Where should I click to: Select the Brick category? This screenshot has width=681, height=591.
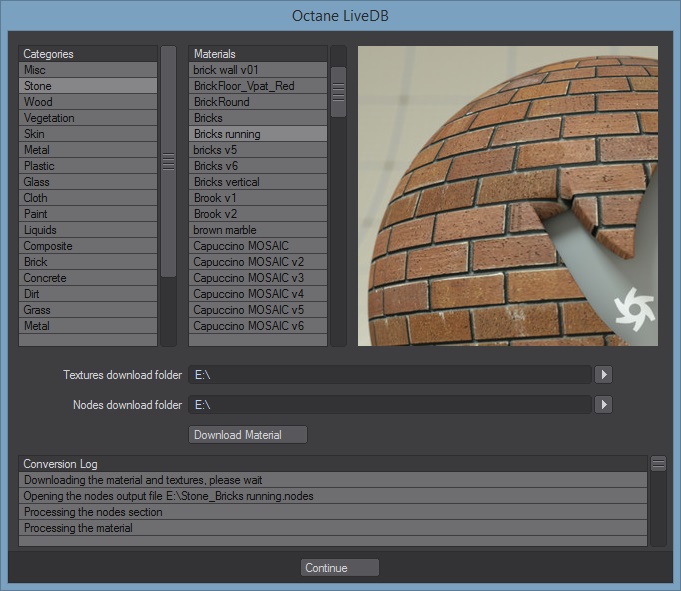[x=88, y=262]
